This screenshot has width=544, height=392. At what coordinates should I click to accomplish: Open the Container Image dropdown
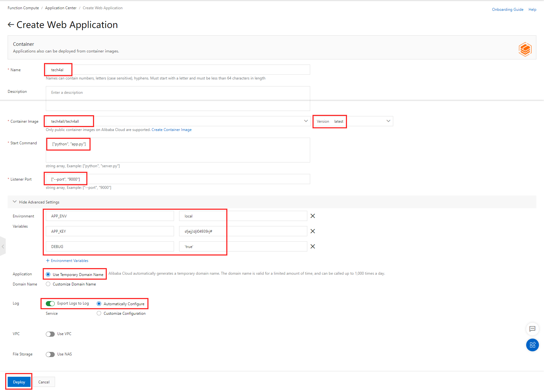click(x=178, y=121)
